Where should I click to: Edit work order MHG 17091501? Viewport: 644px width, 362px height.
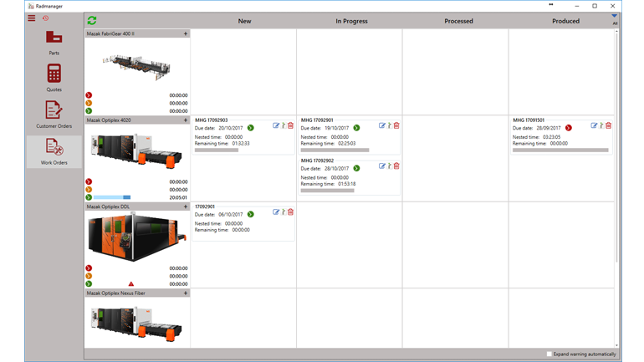pyautogui.click(x=594, y=125)
